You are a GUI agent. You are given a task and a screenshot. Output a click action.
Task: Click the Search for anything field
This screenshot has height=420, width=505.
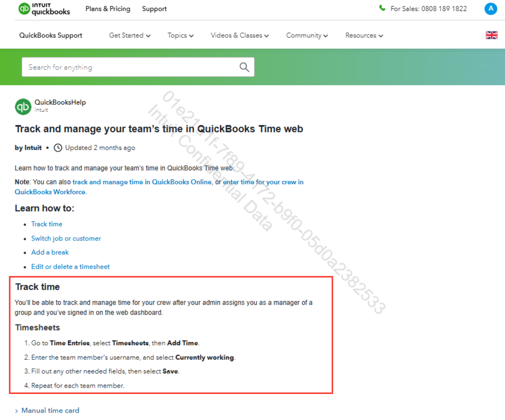(x=138, y=67)
